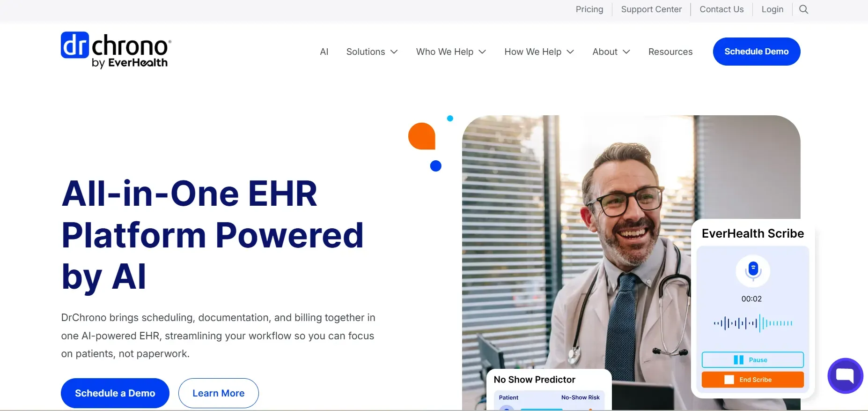Click the All-in-One EHR headline
Viewport: 868px width, 411px height.
(x=213, y=235)
